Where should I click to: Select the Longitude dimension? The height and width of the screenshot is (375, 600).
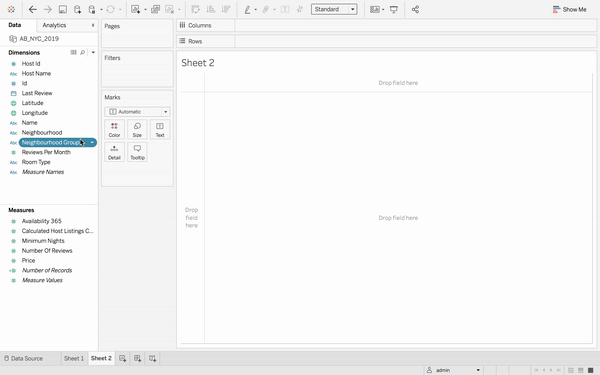[34, 113]
